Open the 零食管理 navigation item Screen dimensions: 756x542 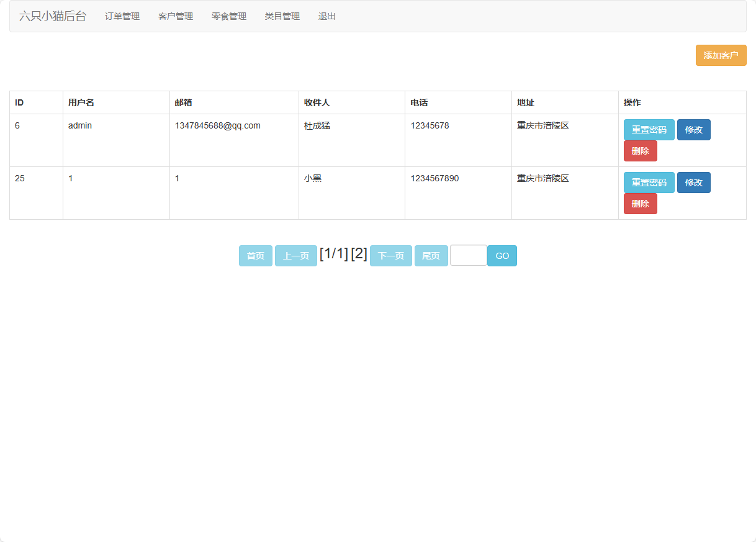229,16
